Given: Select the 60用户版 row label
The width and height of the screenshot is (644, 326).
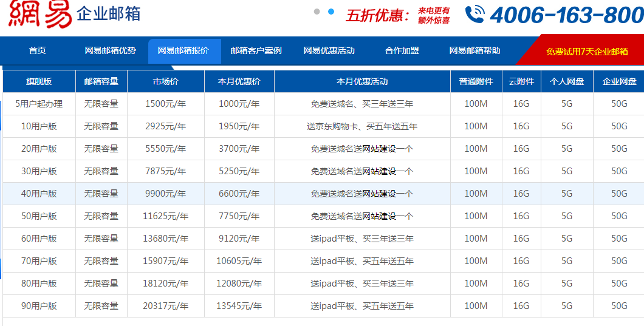Looking at the screenshot, I should 39,239.
